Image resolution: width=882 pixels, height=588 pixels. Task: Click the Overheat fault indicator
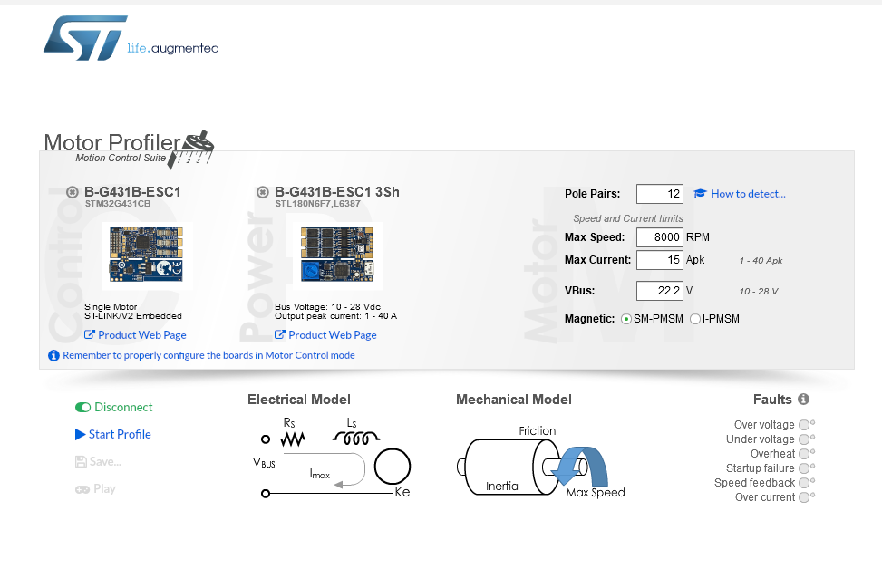805,454
